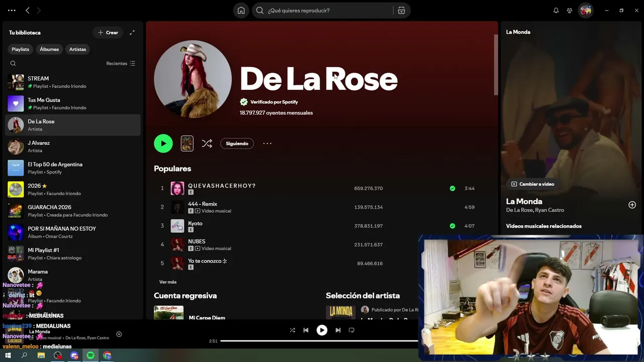Click the 444 - Remix track row title
The image size is (644, 362).
[203, 204]
